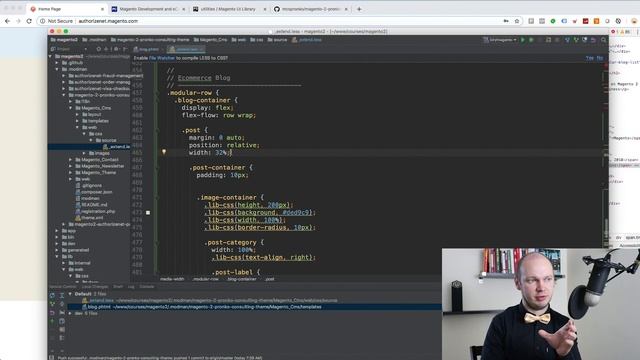Open the Console tab in Version Control
Viewport: 640px width, 360px height.
tap(147, 287)
